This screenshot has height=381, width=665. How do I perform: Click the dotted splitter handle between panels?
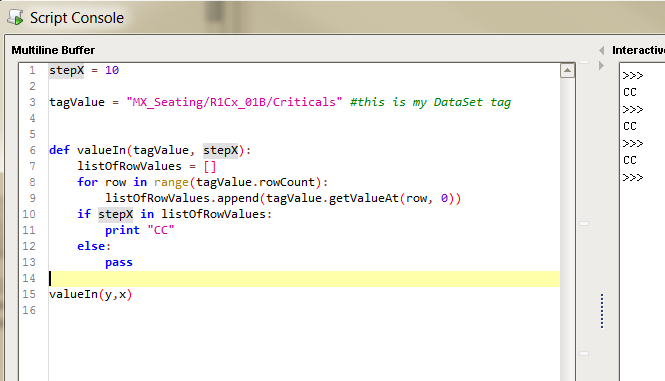pos(602,311)
